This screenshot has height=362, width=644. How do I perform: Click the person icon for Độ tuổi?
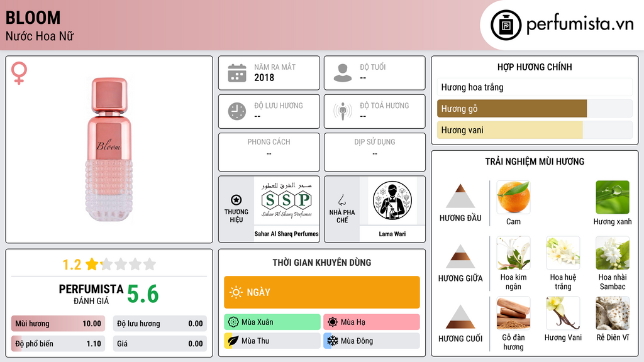[343, 73]
